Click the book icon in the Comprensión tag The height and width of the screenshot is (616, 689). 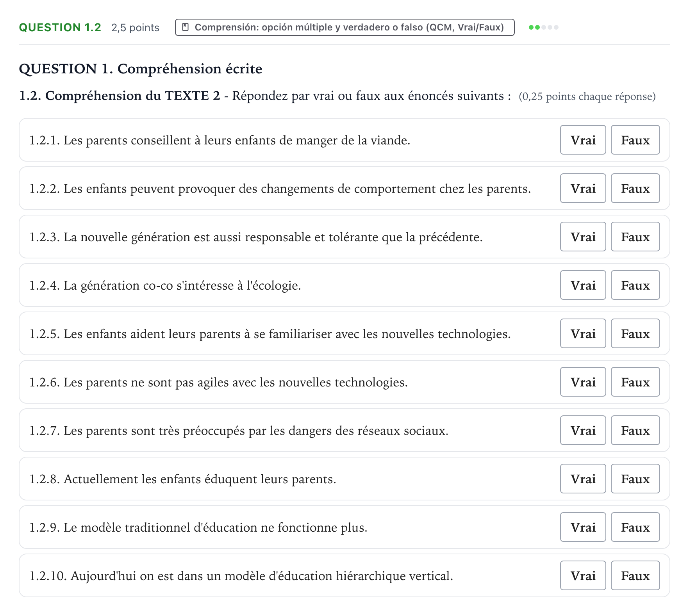186,27
